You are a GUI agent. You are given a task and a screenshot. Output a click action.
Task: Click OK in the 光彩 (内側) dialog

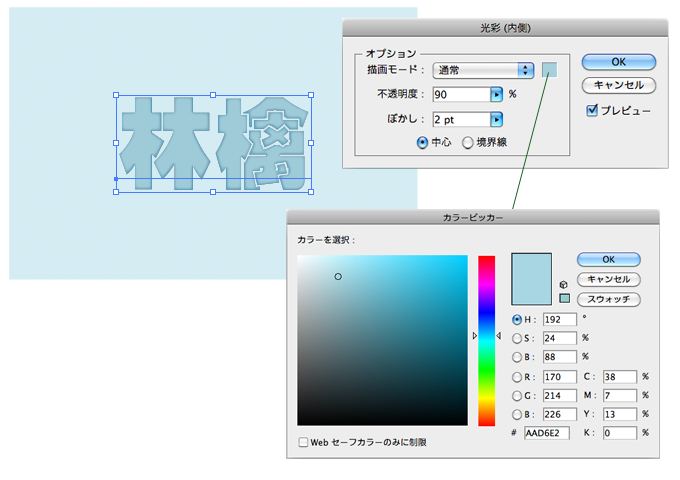pyautogui.click(x=618, y=62)
